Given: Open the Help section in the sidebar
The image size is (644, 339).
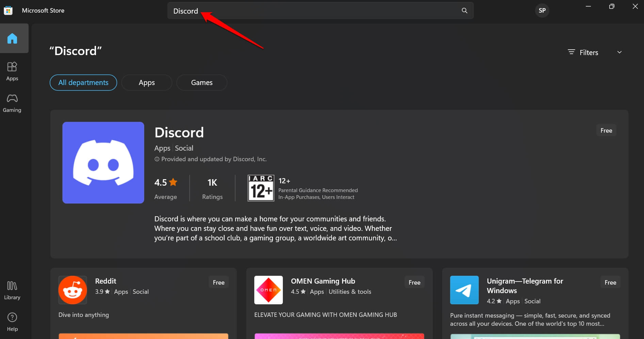Looking at the screenshot, I should point(12,321).
